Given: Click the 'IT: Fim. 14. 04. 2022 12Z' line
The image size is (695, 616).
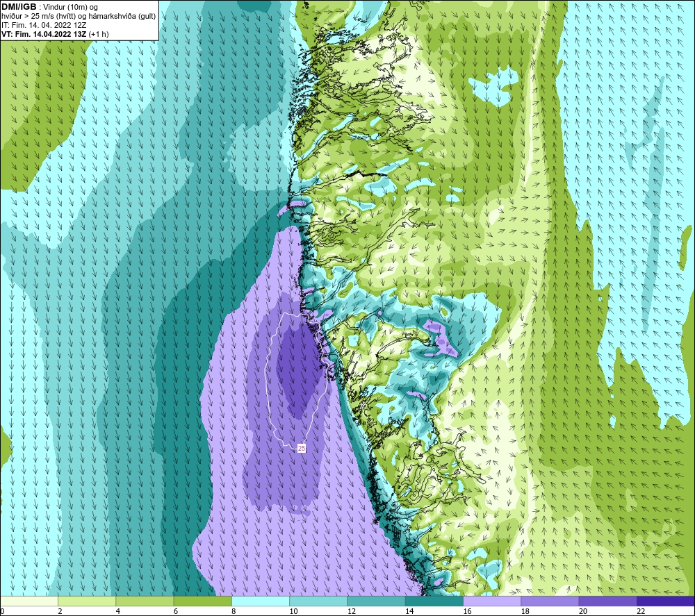Looking at the screenshot, I should tap(44, 25).
